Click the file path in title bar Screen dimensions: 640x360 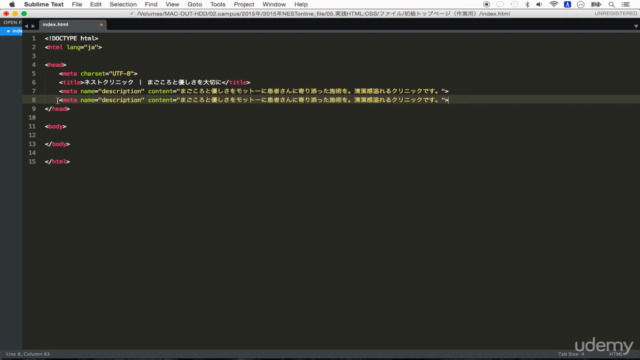pyautogui.click(x=323, y=14)
